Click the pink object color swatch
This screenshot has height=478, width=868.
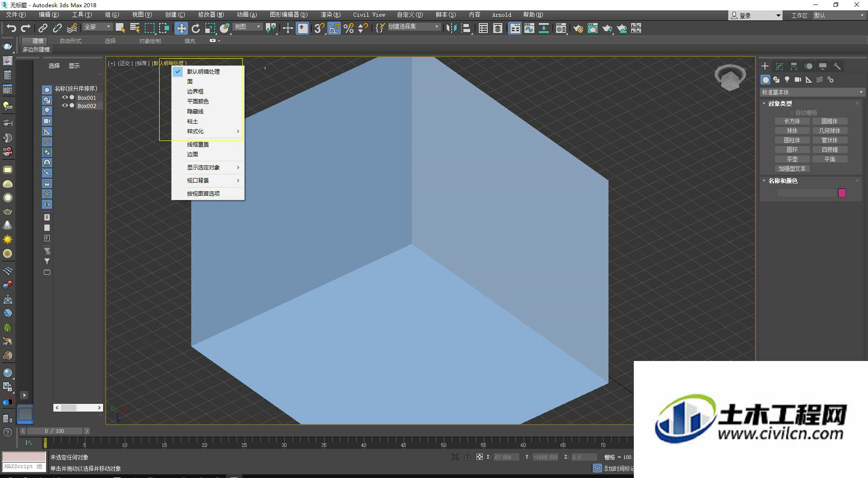pos(842,193)
